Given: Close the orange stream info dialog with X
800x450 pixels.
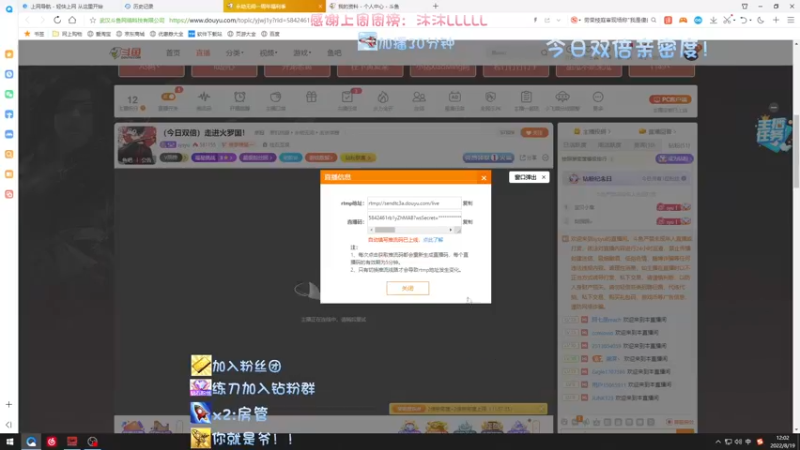Looking at the screenshot, I should point(484,178).
